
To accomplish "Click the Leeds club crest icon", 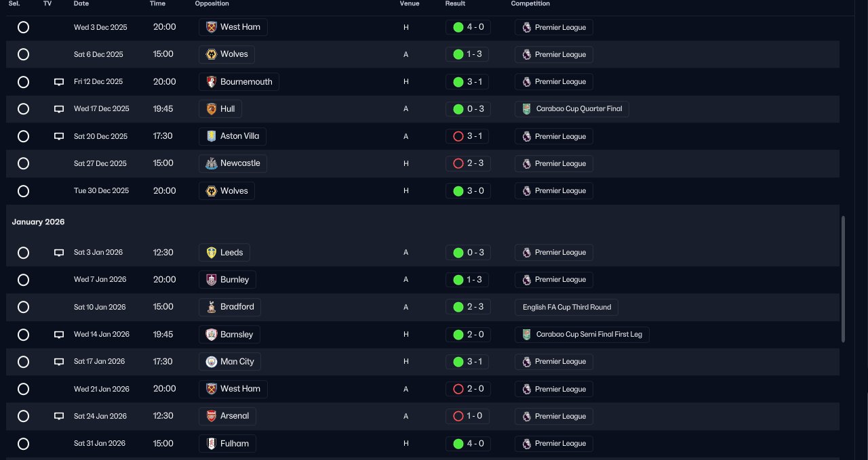I will click(x=211, y=253).
